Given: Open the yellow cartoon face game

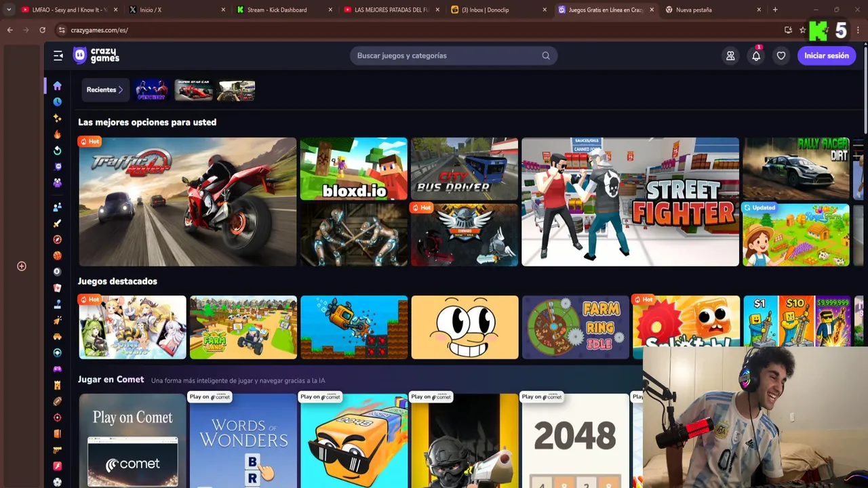Looking at the screenshot, I should click(465, 327).
